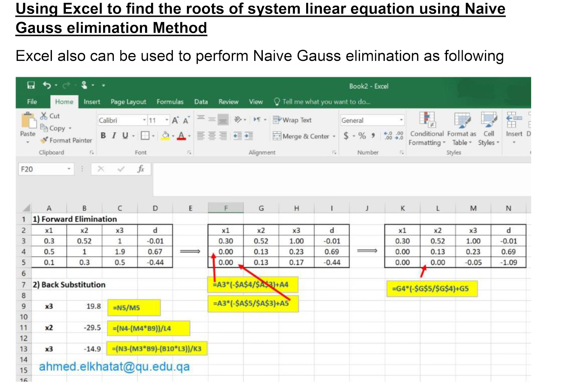The width and height of the screenshot is (569, 392).
Task: Click the Touch/Mouse Mode icon
Action: 84,85
